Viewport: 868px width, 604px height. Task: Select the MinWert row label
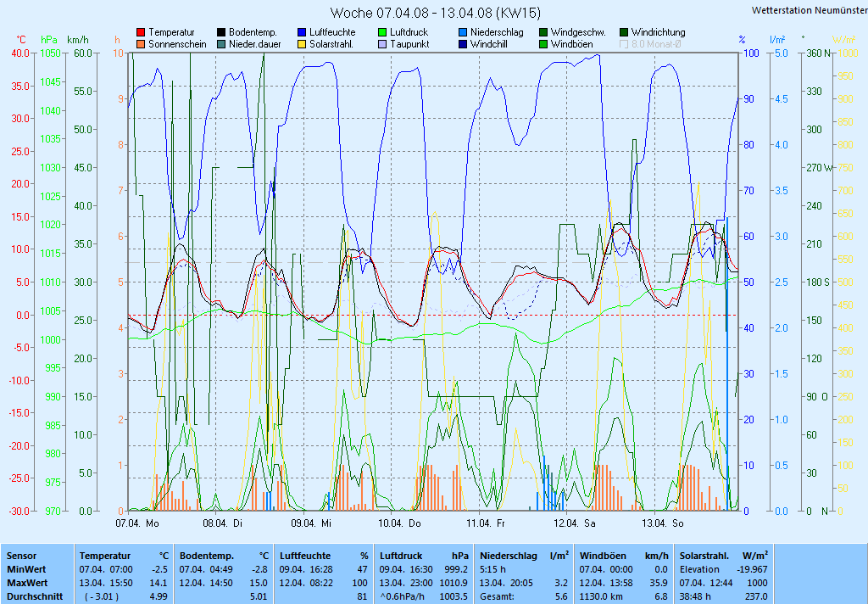[26, 569]
